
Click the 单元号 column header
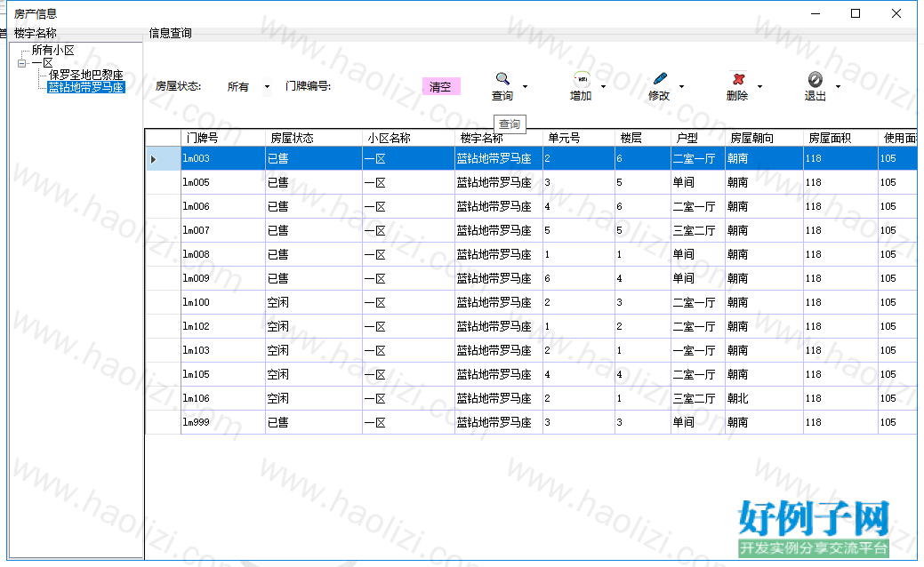pyautogui.click(x=579, y=138)
